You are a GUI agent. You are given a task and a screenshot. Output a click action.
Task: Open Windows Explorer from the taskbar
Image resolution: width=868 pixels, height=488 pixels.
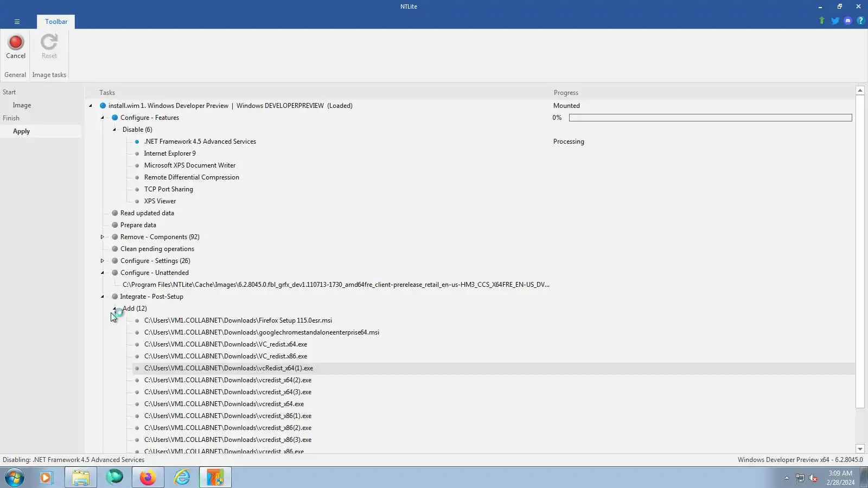click(81, 478)
